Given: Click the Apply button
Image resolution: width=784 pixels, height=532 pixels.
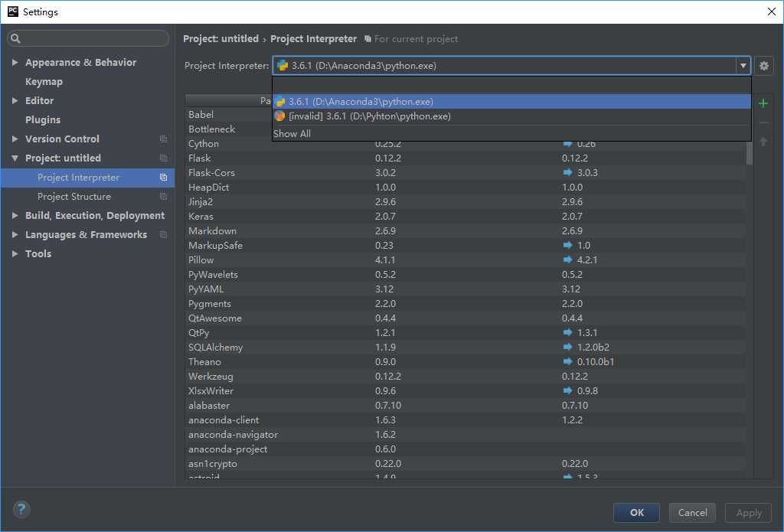Looking at the screenshot, I should point(749,513).
